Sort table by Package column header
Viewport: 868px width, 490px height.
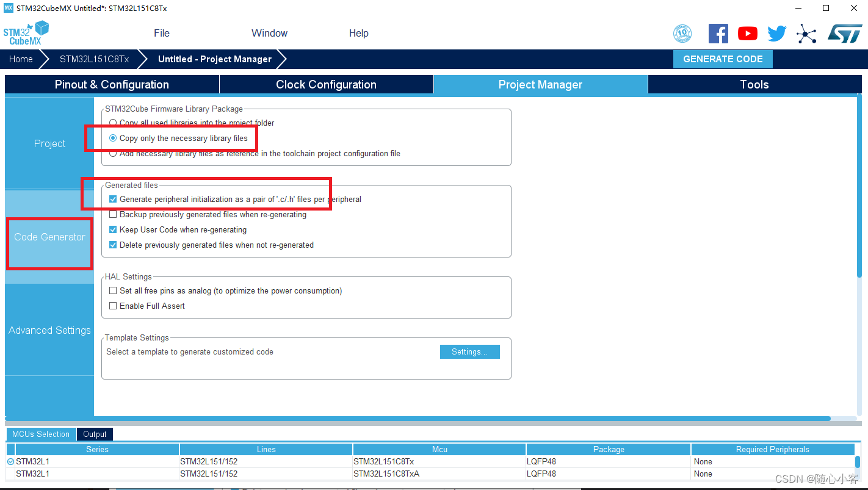[609, 449]
